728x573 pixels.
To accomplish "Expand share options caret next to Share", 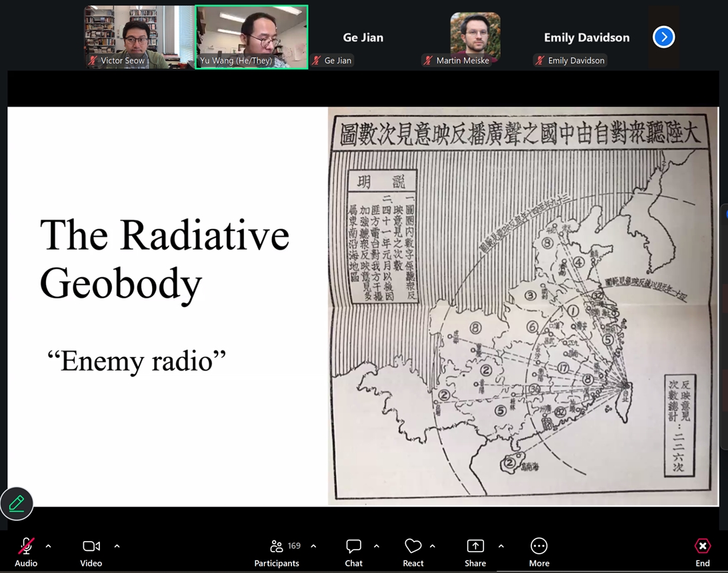I will pos(501,546).
